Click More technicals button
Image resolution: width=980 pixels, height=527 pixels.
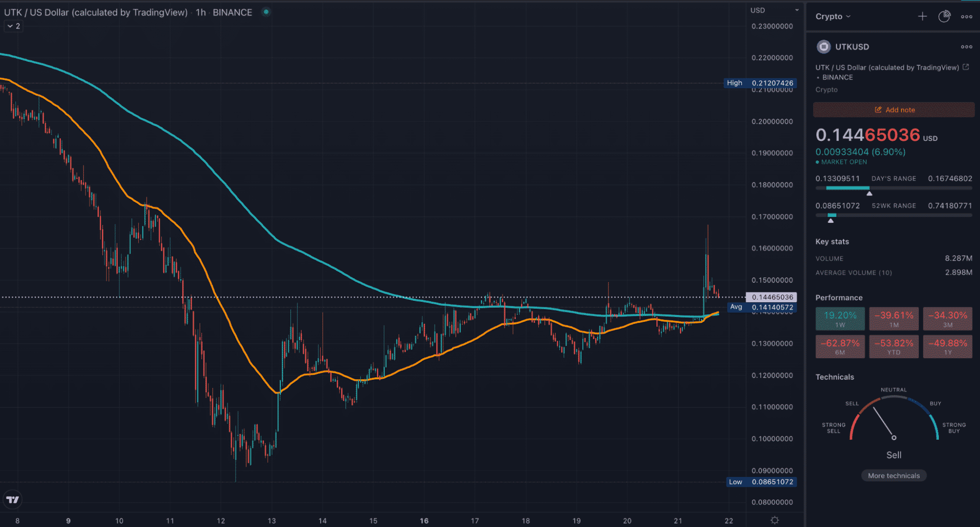(894, 475)
